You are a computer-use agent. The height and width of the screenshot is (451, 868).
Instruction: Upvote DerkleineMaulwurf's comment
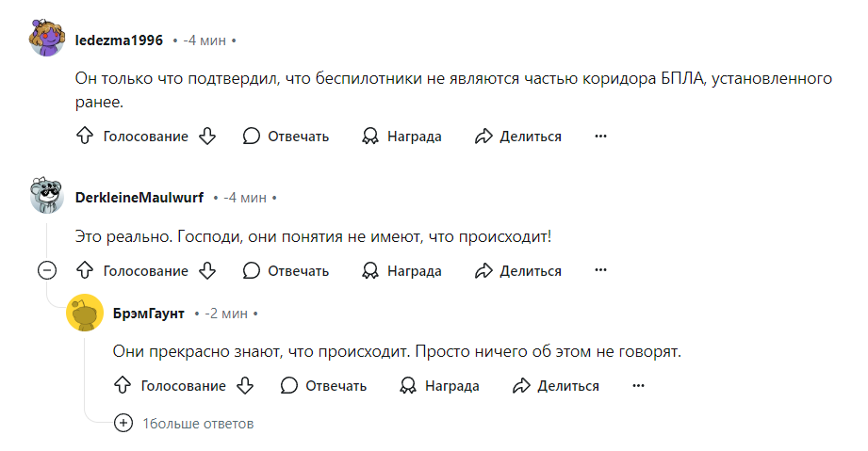click(85, 270)
